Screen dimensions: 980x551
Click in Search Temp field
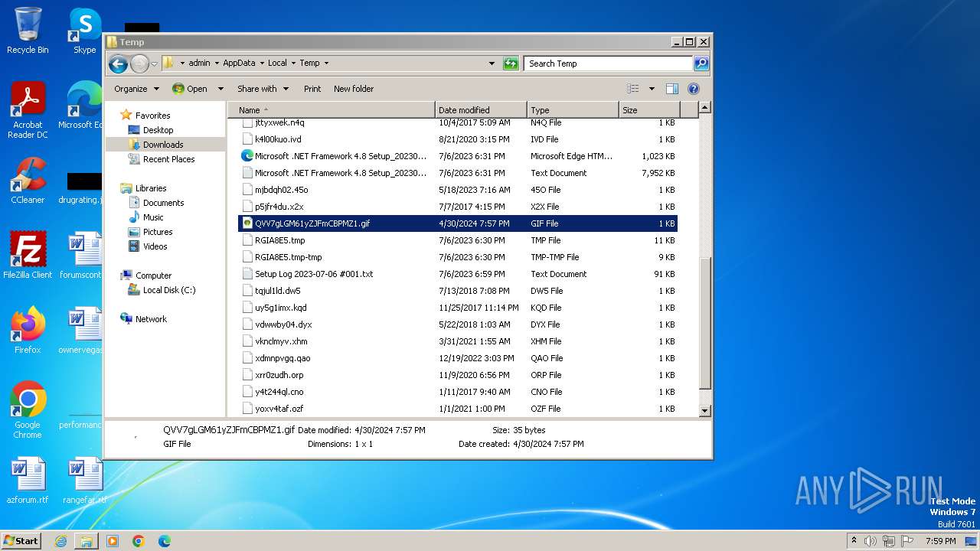tap(609, 64)
